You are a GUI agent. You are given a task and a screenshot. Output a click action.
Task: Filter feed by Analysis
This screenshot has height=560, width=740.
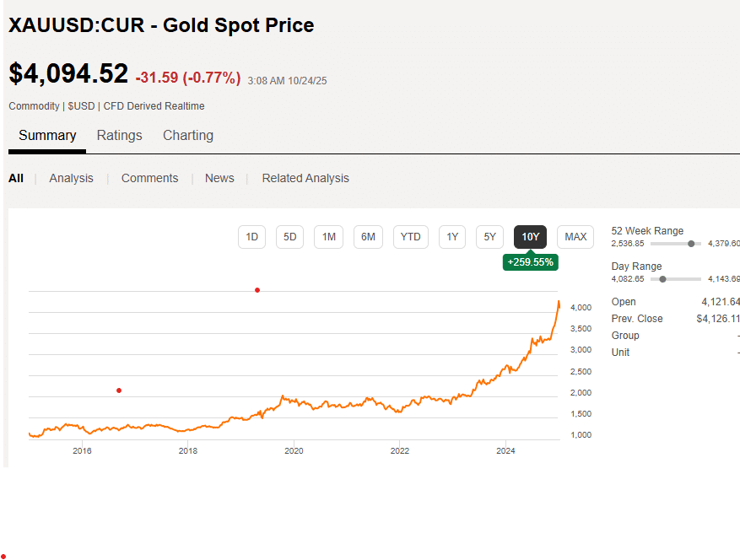71,178
